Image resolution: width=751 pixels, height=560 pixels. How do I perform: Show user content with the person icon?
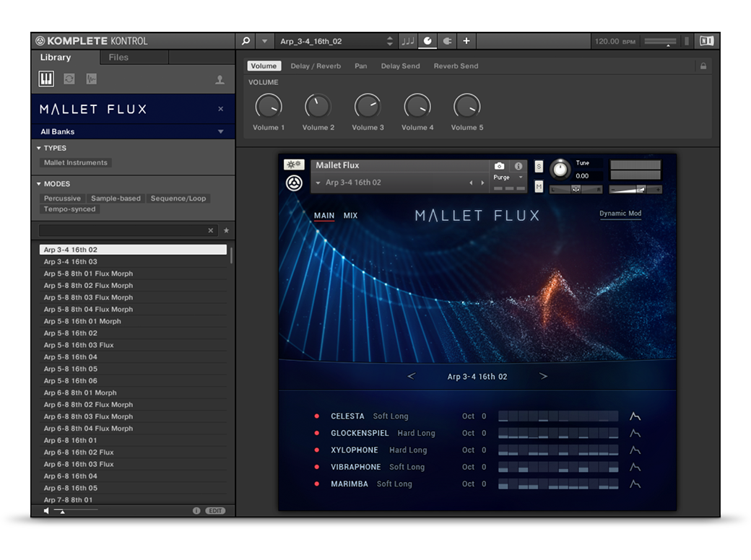click(x=220, y=79)
